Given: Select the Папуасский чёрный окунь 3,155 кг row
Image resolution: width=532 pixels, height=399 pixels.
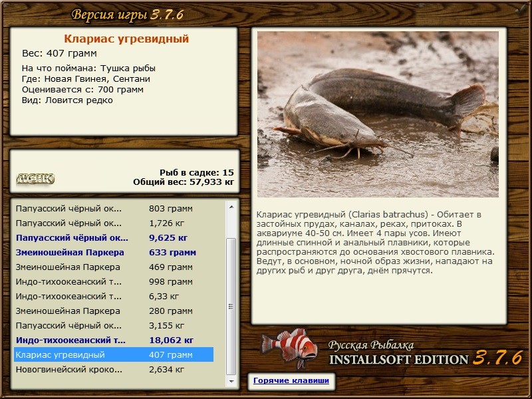Looking at the screenshot, I should coord(114,325).
